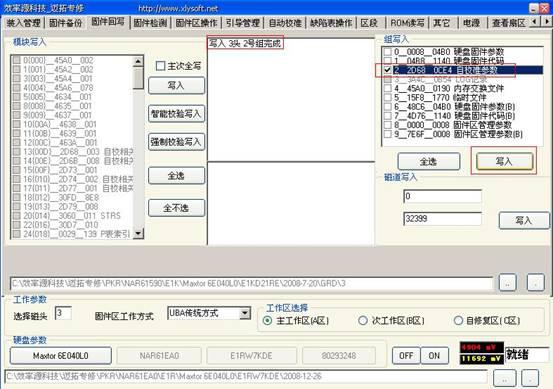Open browse button beside 2008-12-26 path

click(x=505, y=378)
